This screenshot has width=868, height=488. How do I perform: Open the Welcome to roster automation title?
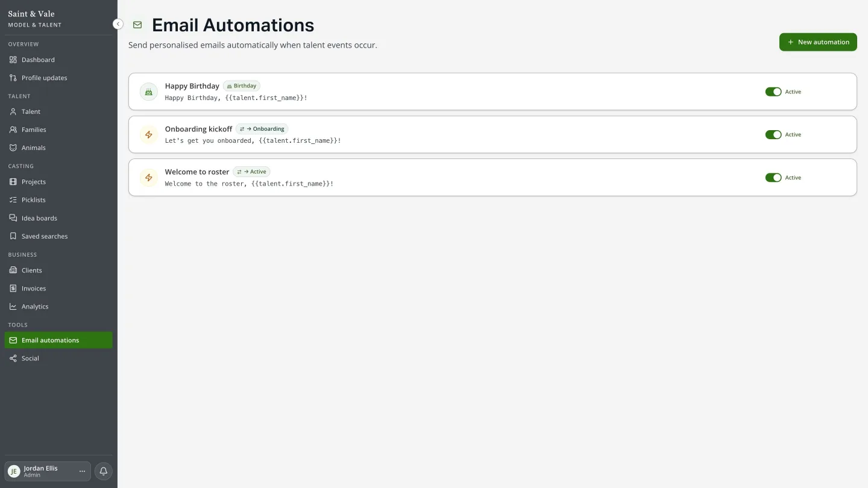[197, 172]
